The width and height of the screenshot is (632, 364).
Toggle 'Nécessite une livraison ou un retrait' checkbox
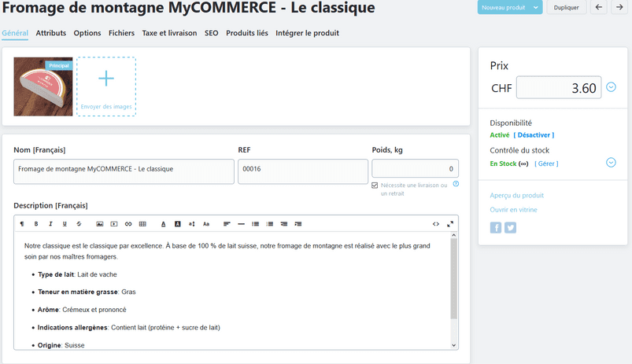click(375, 186)
